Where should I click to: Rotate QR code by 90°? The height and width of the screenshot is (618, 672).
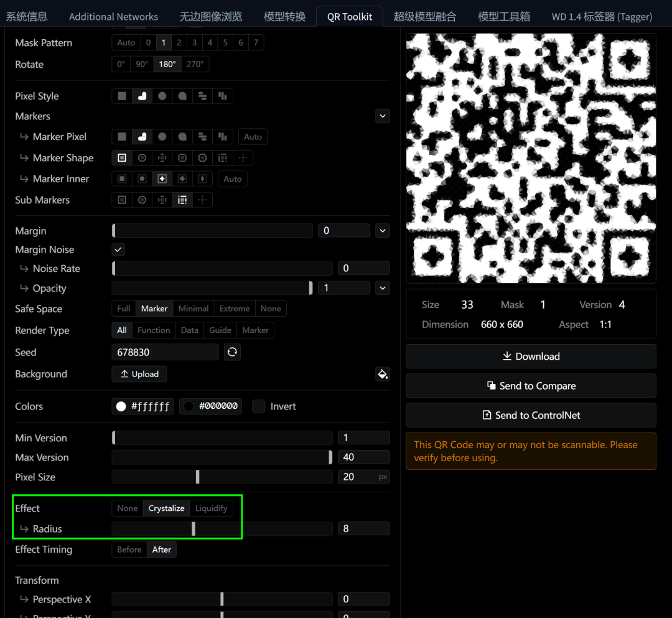tap(141, 64)
